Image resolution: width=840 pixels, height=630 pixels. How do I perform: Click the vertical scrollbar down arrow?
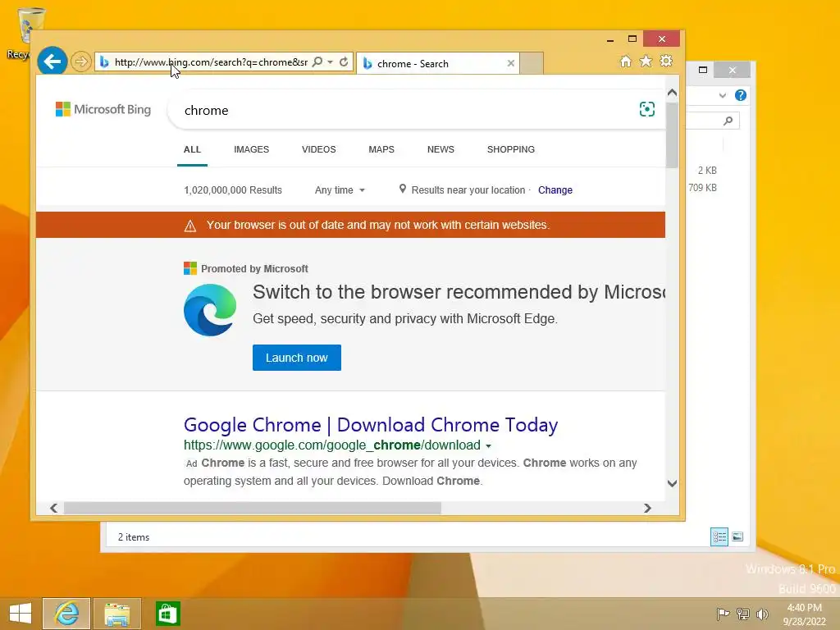pos(673,483)
